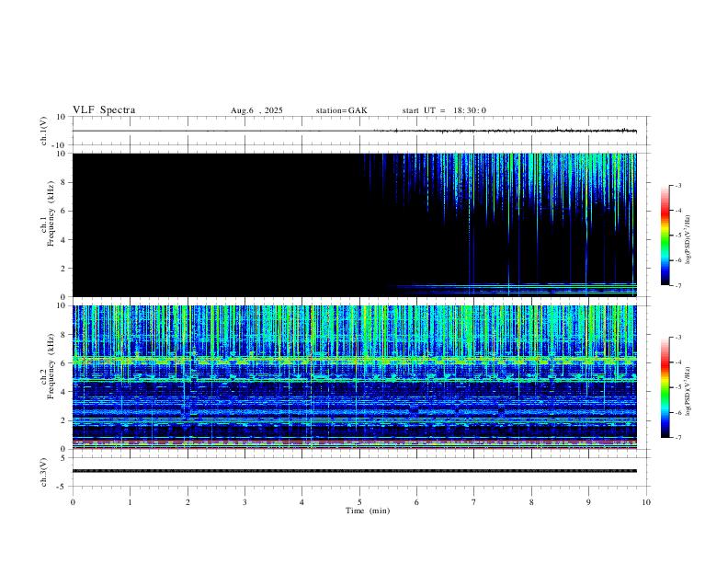Click time axis tick label "1"
Viewport: 728px width, 563px height.
(x=130, y=502)
